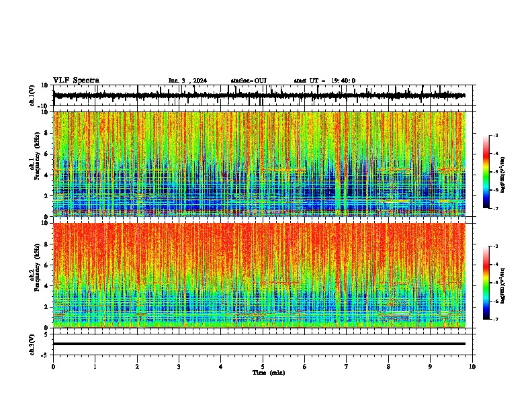Click the ch.2 Frequency (kHz) axis label
Image resolution: width=532 pixels, height=411 pixels.
35,269
